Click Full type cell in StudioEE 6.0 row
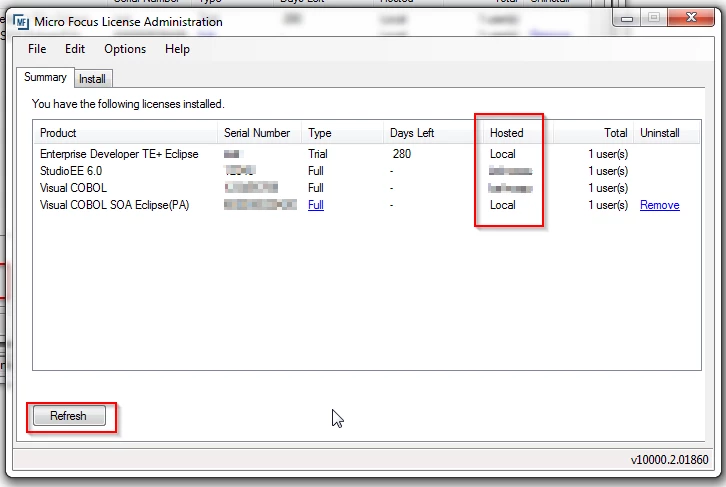The width and height of the screenshot is (726, 487). coord(316,171)
